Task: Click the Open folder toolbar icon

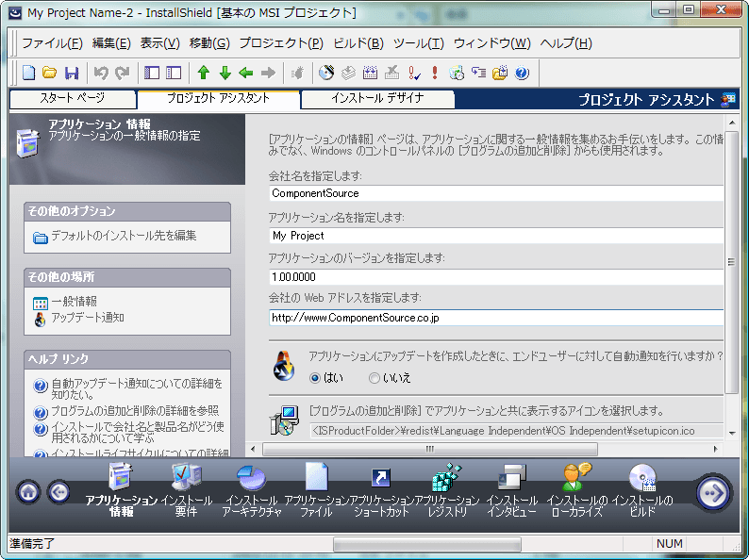Action: tap(50, 73)
